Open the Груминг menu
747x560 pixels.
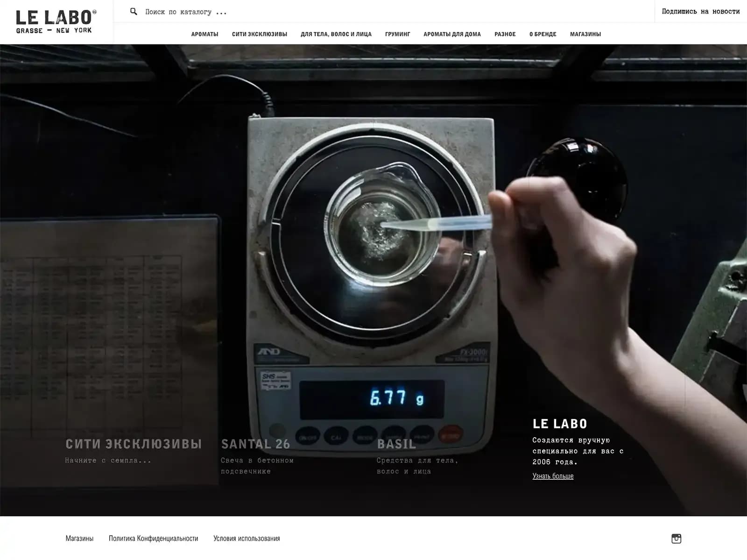point(398,34)
